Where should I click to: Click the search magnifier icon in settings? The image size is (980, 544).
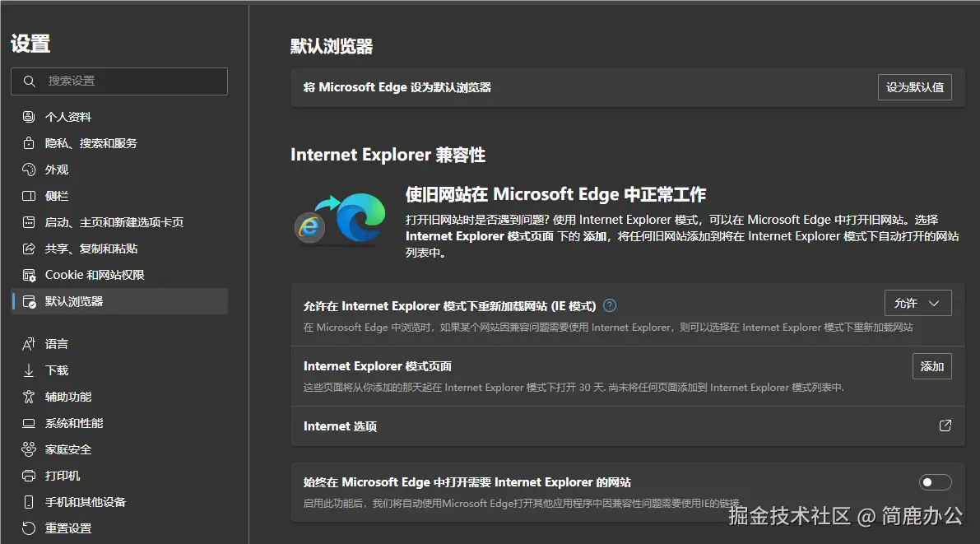point(30,81)
